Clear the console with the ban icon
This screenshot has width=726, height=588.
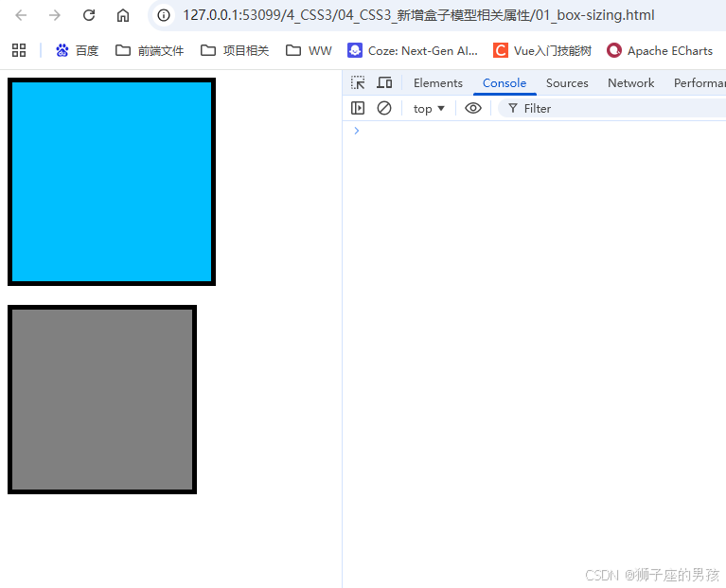pos(384,108)
